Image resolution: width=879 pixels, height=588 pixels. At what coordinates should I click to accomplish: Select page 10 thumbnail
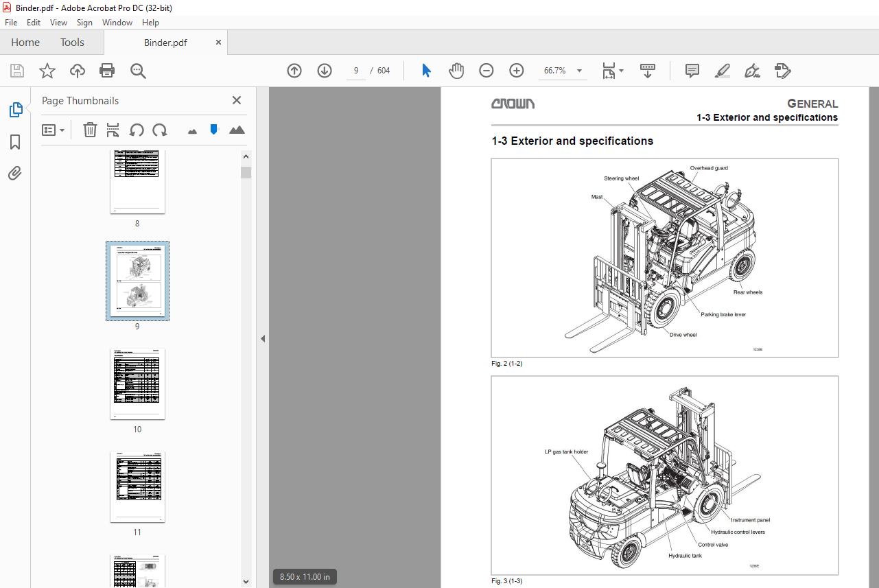[x=137, y=384]
